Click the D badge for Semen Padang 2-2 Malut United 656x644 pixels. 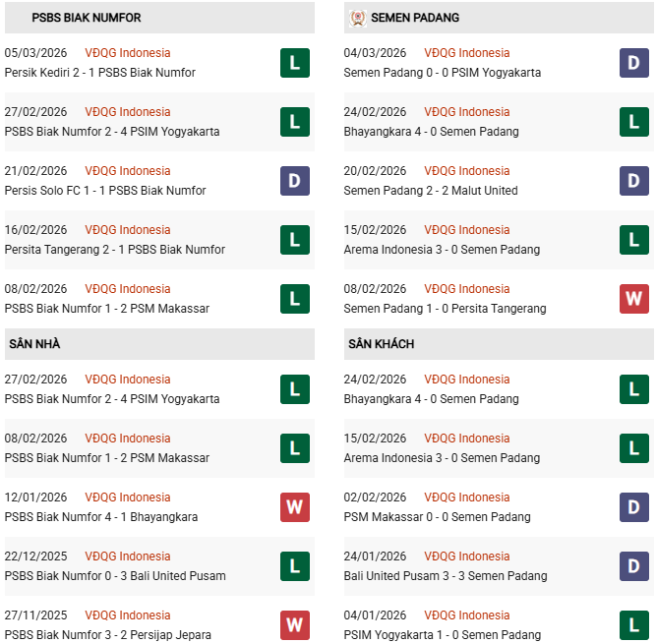coord(633,181)
